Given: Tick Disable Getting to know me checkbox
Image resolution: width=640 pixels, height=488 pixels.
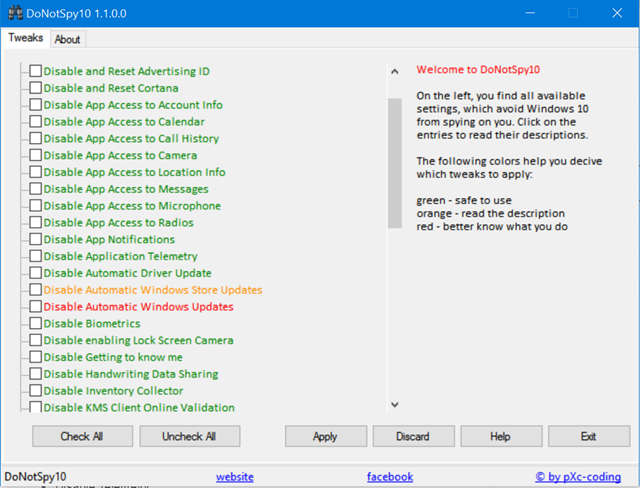Looking at the screenshot, I should tap(36, 357).
